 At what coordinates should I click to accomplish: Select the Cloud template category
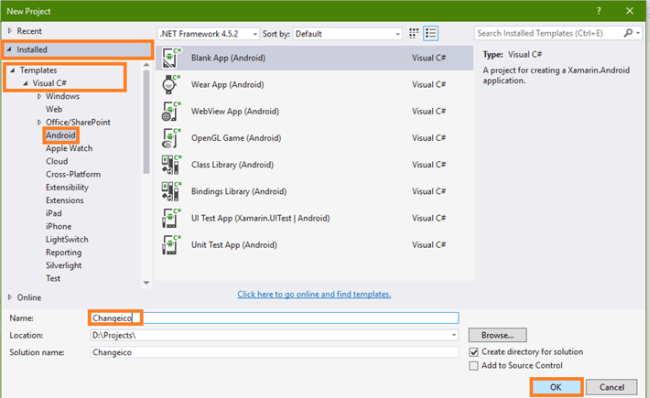(57, 161)
